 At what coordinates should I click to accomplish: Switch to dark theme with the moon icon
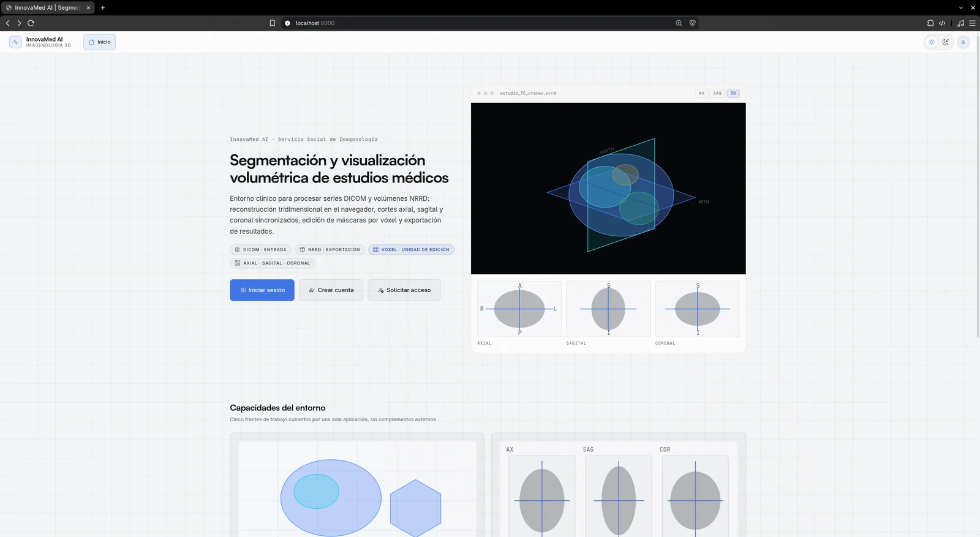(946, 42)
